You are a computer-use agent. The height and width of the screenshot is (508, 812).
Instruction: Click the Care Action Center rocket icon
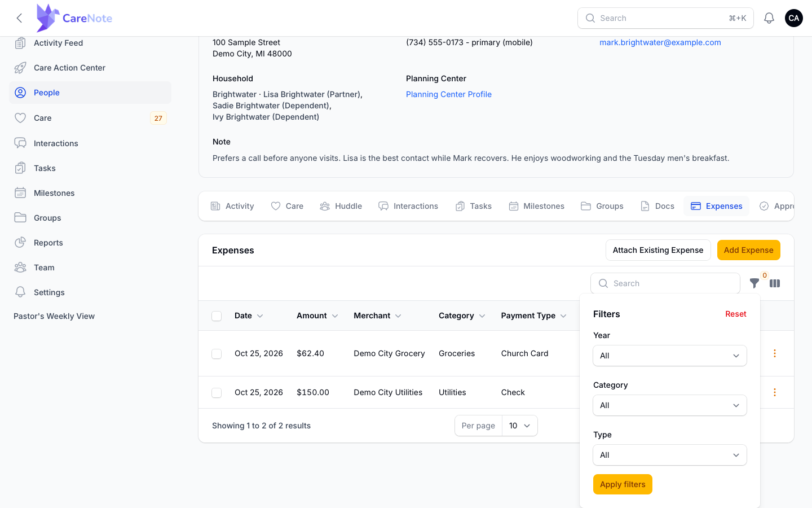point(20,68)
